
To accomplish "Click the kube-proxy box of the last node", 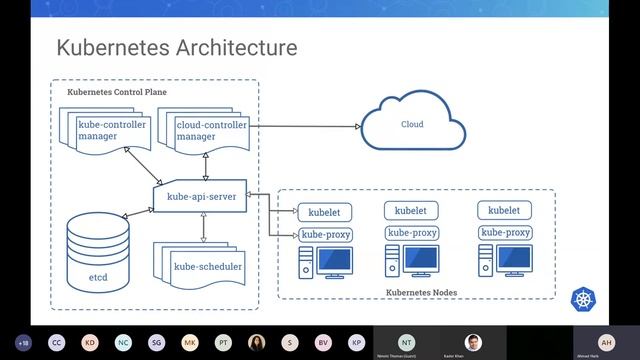I will click(505, 233).
